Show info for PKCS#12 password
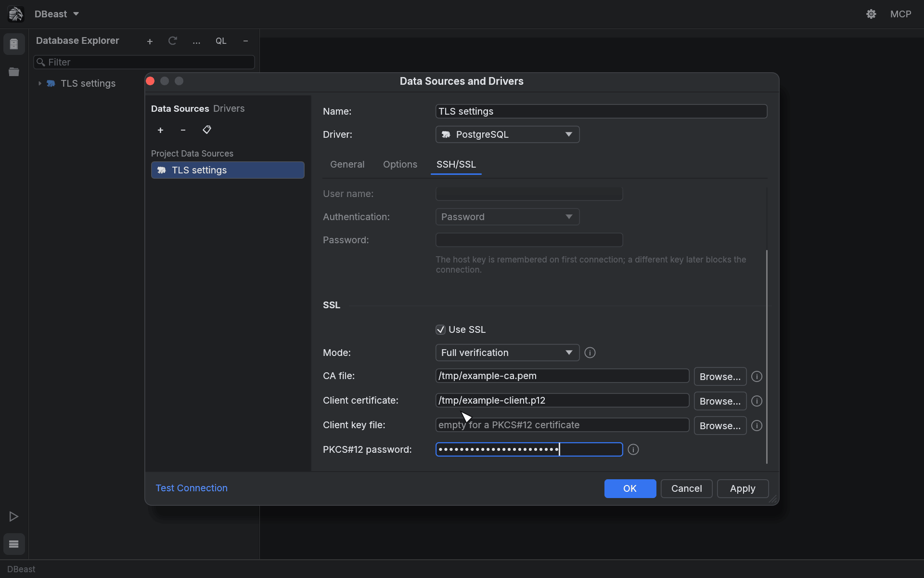The width and height of the screenshot is (924, 578). [633, 449]
